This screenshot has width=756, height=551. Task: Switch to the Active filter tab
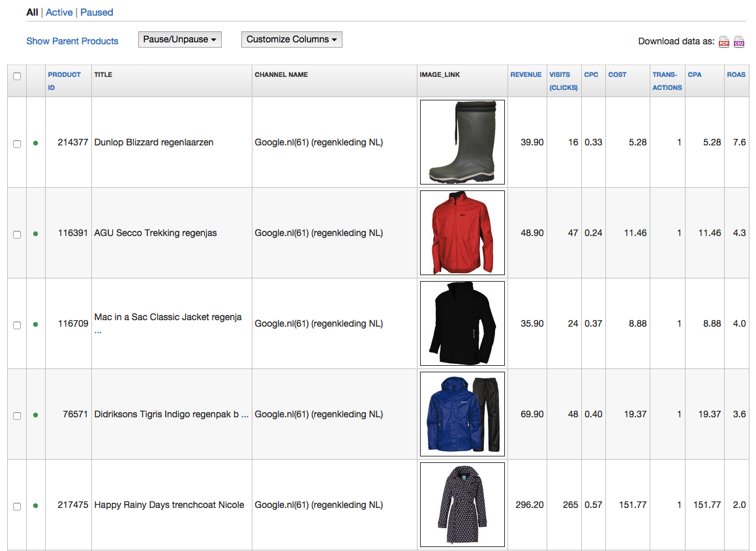(x=59, y=12)
